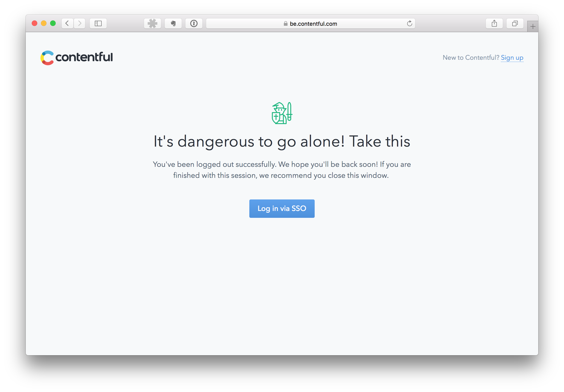Open the 1Password extension
This screenshot has height=392, width=564.
click(194, 23)
